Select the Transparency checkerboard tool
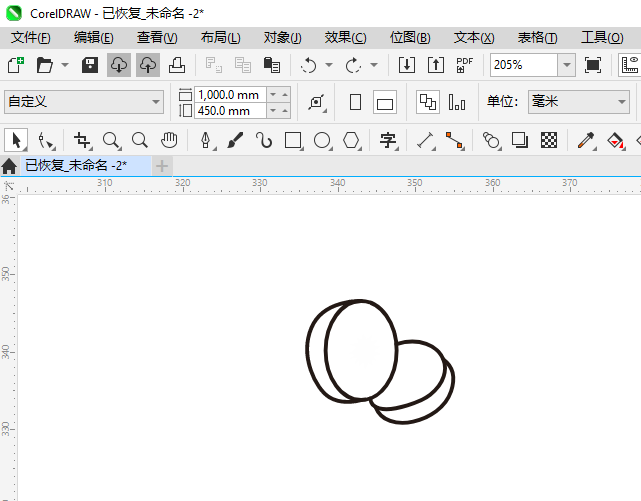Screen dimensions: 641x501 [x=549, y=140]
